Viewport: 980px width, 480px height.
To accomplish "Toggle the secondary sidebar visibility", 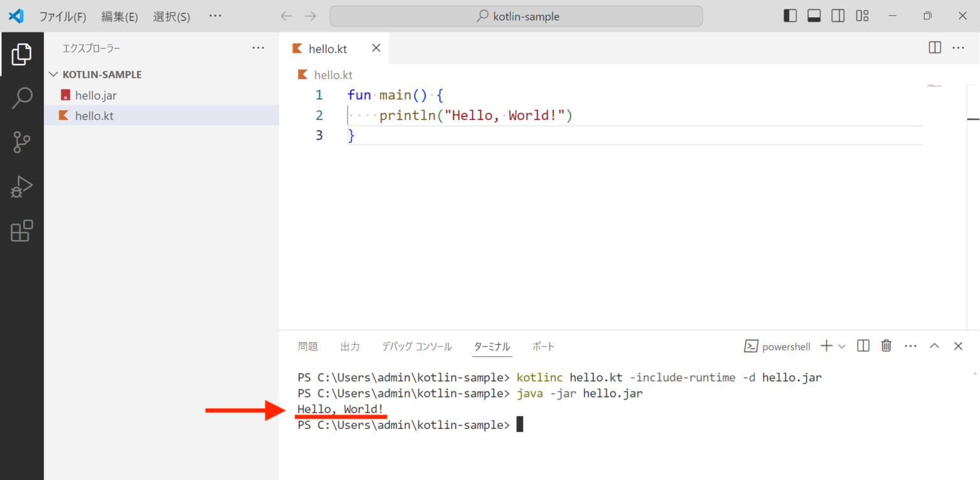I will click(838, 15).
